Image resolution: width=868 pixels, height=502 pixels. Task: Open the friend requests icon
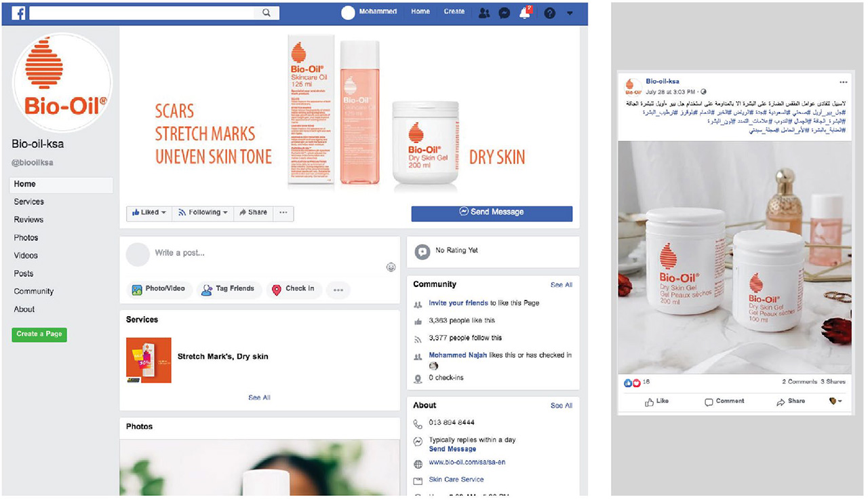(x=484, y=12)
